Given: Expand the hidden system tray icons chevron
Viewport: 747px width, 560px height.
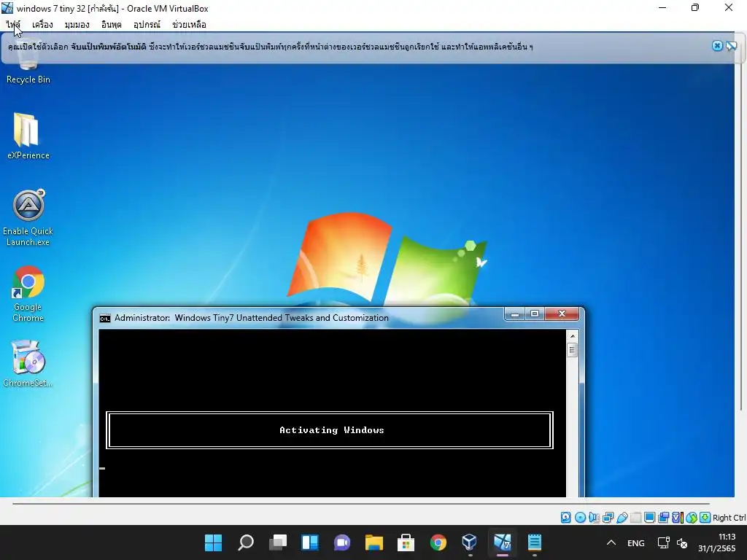Looking at the screenshot, I should 611,542.
